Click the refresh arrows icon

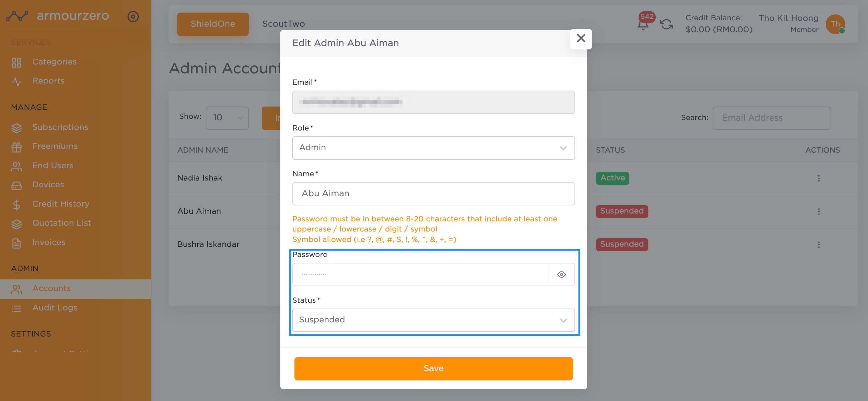tap(666, 24)
